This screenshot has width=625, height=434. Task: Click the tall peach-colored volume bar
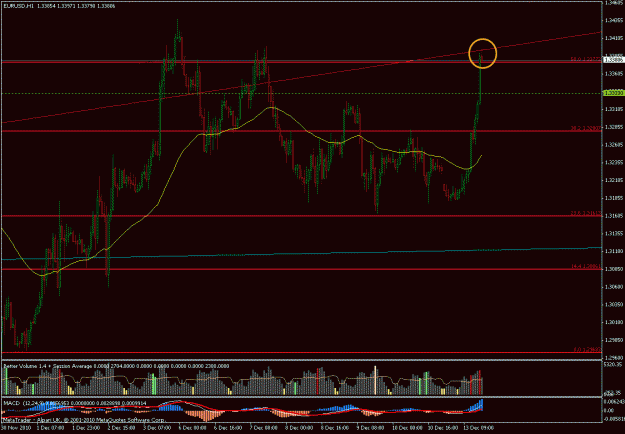(375, 380)
